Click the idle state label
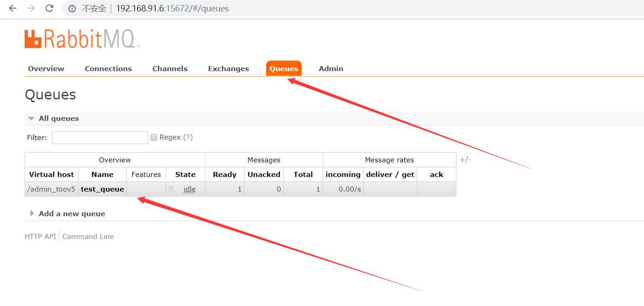 189,189
